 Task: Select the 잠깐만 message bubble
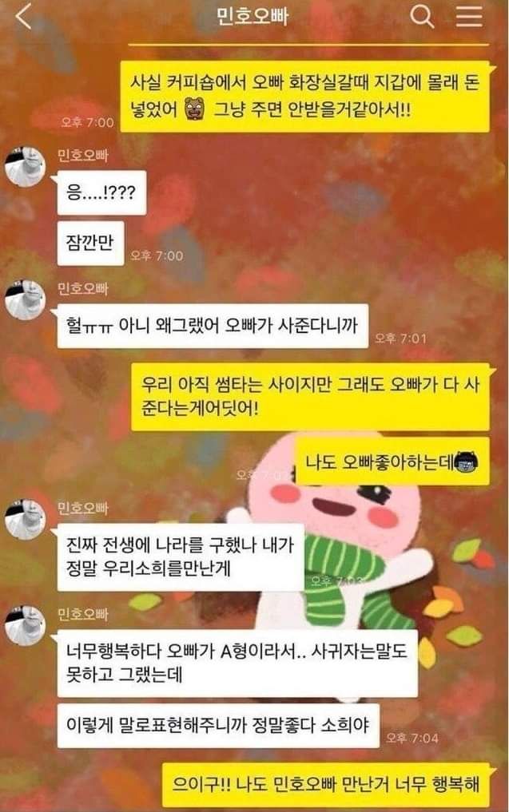click(x=91, y=243)
